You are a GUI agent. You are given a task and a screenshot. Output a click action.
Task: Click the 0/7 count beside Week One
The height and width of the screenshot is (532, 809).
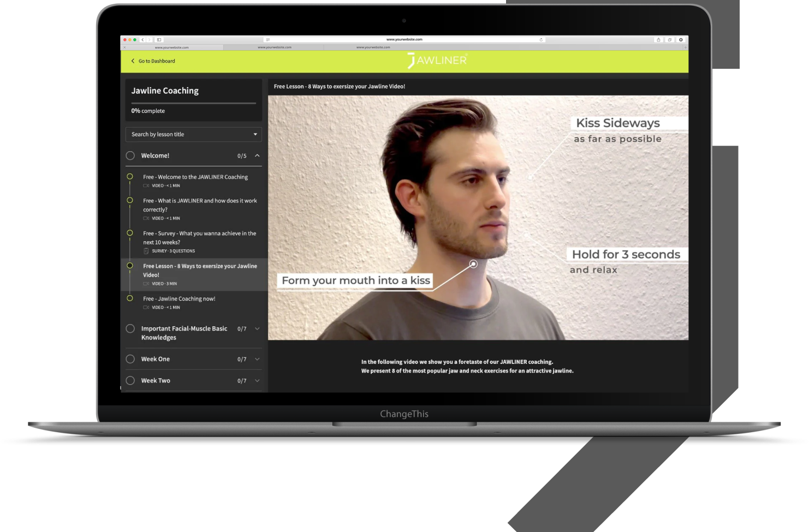(242, 360)
